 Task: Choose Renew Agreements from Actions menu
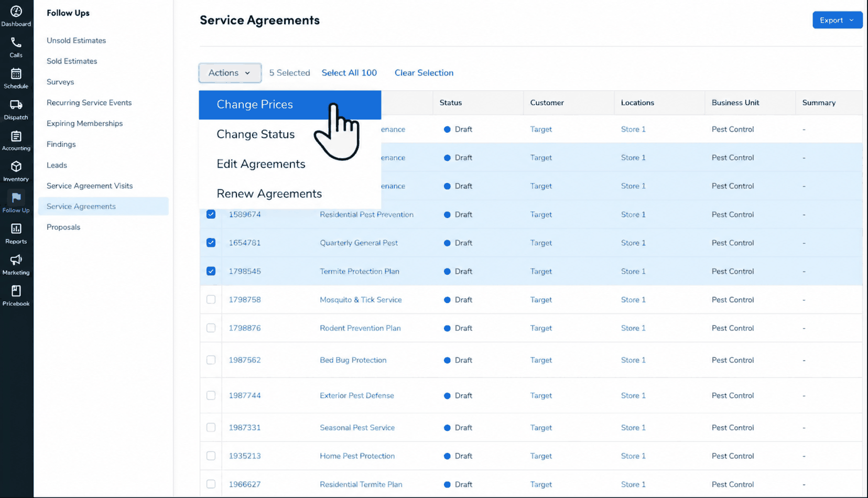point(290,194)
